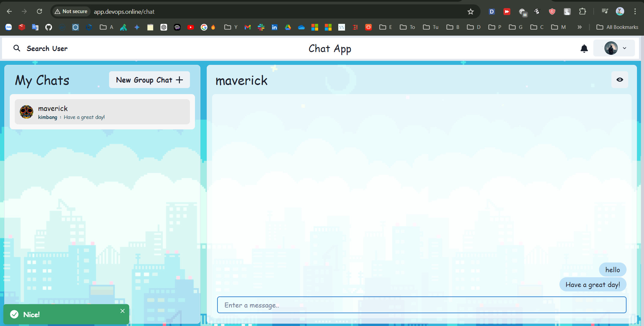Open the All Bookmarks folder
Screen dimensions: 644x326
pos(617,27)
